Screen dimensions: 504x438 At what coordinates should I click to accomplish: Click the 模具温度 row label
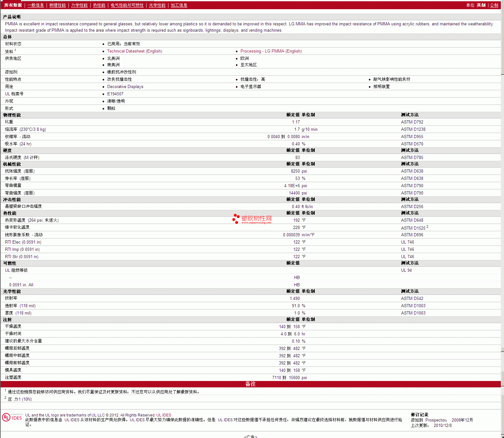[13, 370]
